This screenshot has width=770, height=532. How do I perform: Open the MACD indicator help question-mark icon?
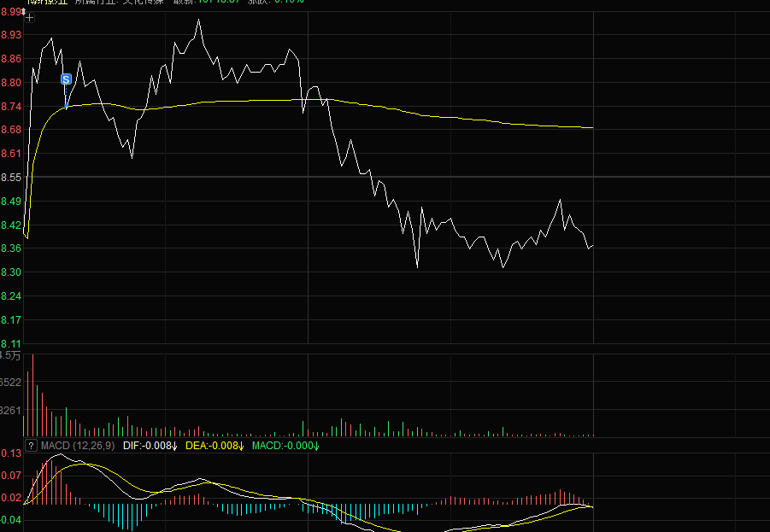pos(31,446)
